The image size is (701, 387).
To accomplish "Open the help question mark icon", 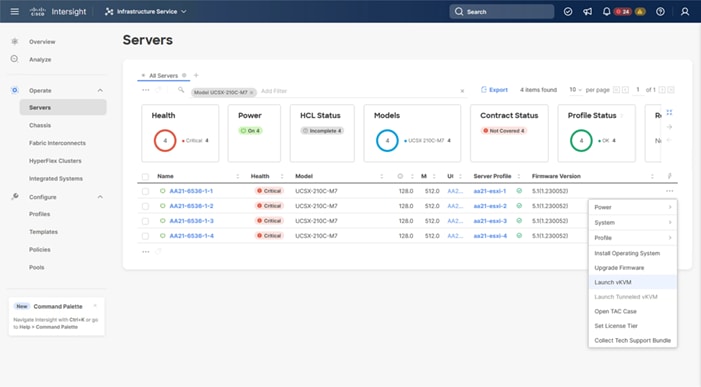I will click(660, 12).
